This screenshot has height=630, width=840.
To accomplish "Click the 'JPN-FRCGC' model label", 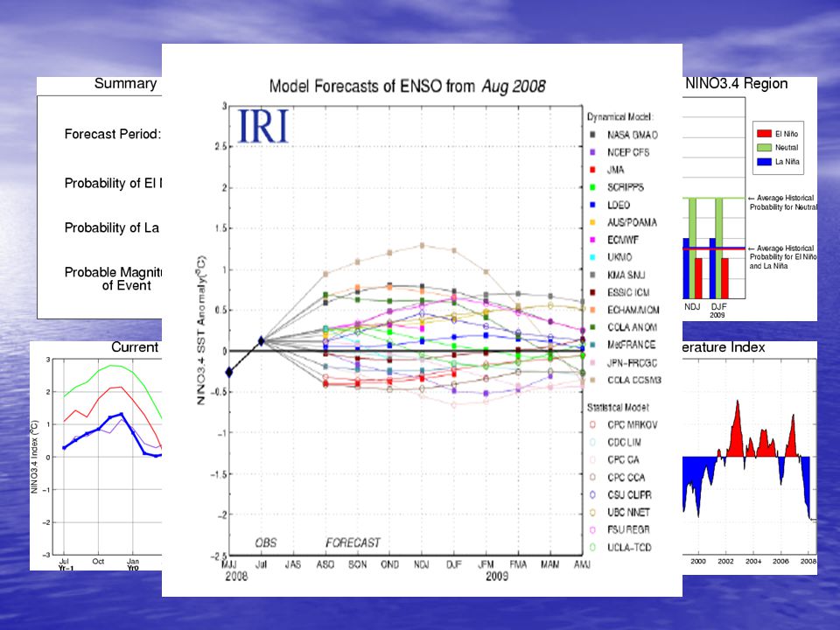I will (x=632, y=362).
